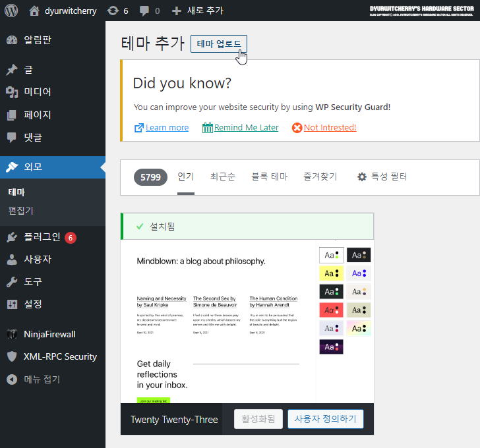Click the 설정 sliders icon
Screen dimensions: 480x448
tap(12, 304)
